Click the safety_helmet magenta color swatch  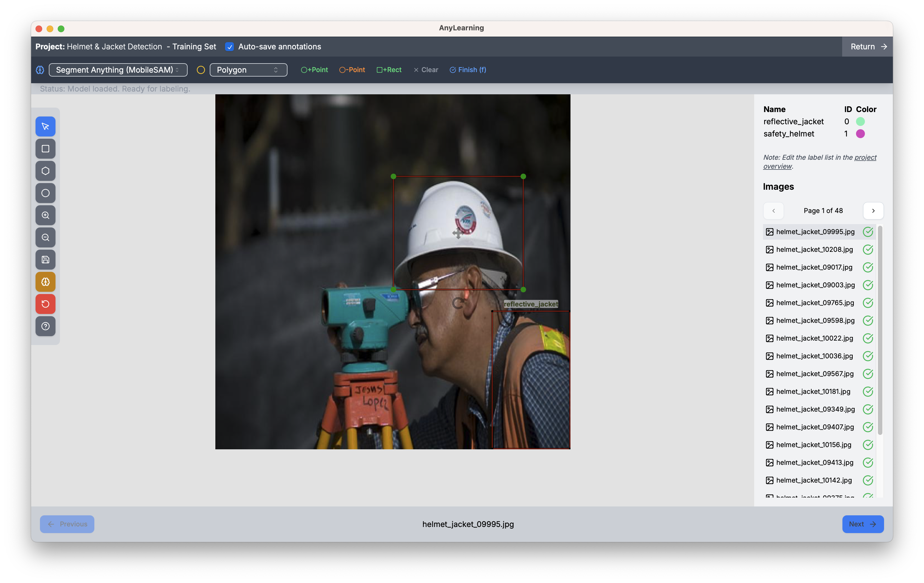click(860, 134)
